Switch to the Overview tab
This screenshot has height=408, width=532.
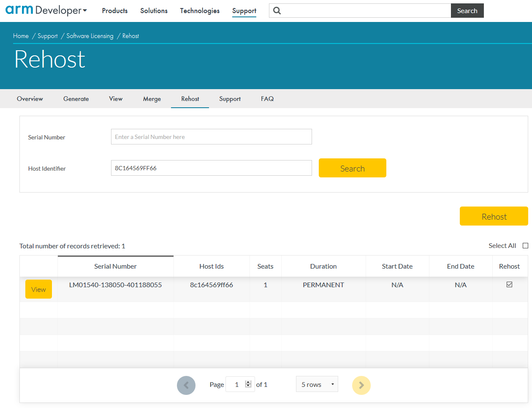[x=30, y=98]
